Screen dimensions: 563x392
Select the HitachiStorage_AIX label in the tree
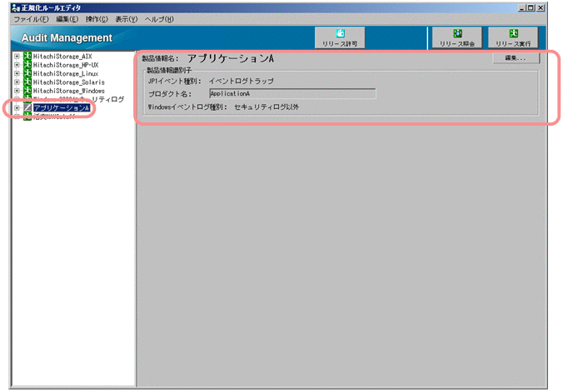(x=62, y=57)
